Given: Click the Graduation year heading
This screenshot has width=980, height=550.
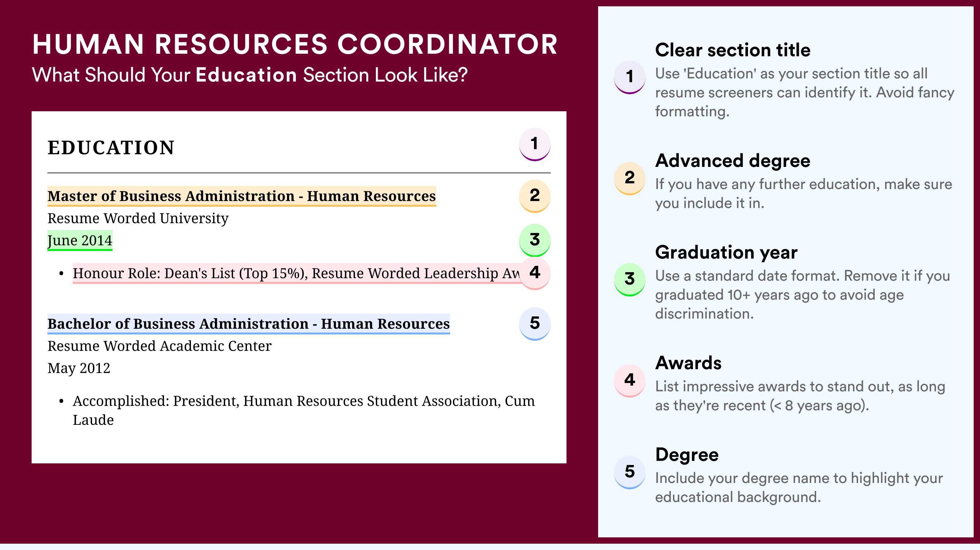Looking at the screenshot, I should pos(726,252).
